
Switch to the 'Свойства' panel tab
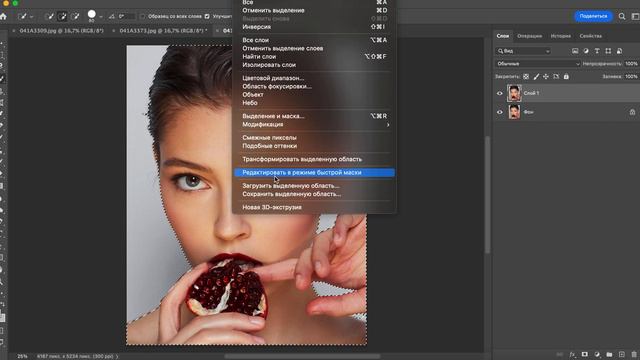coord(590,36)
